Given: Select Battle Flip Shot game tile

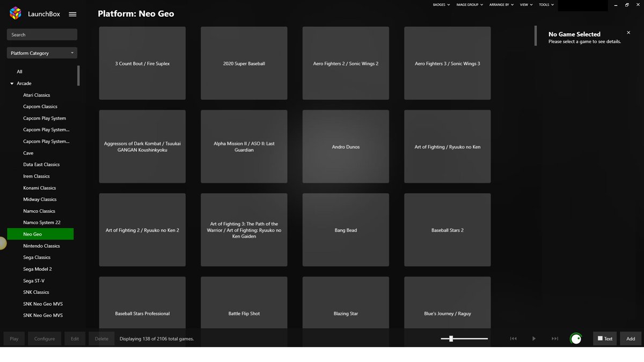Looking at the screenshot, I should tap(244, 302).
